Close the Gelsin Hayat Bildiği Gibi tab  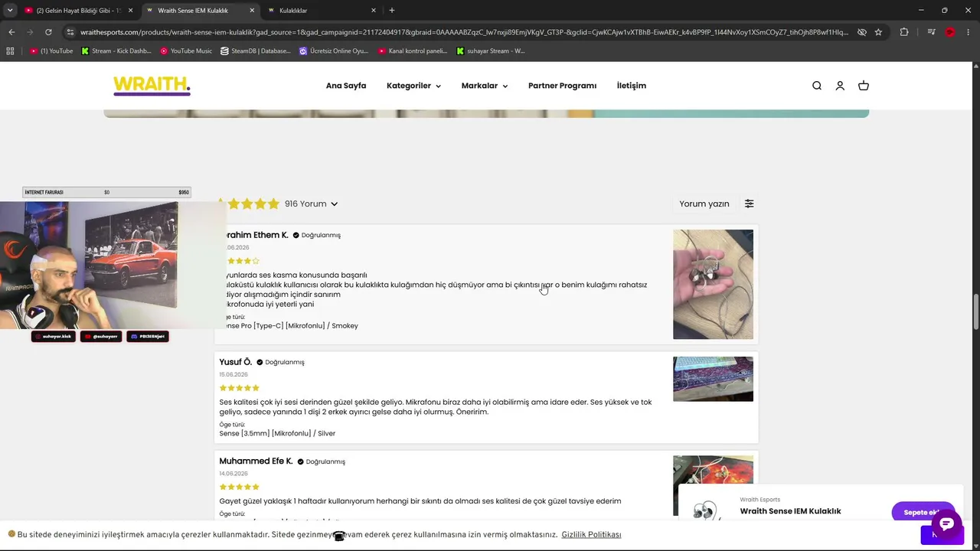pos(130,11)
